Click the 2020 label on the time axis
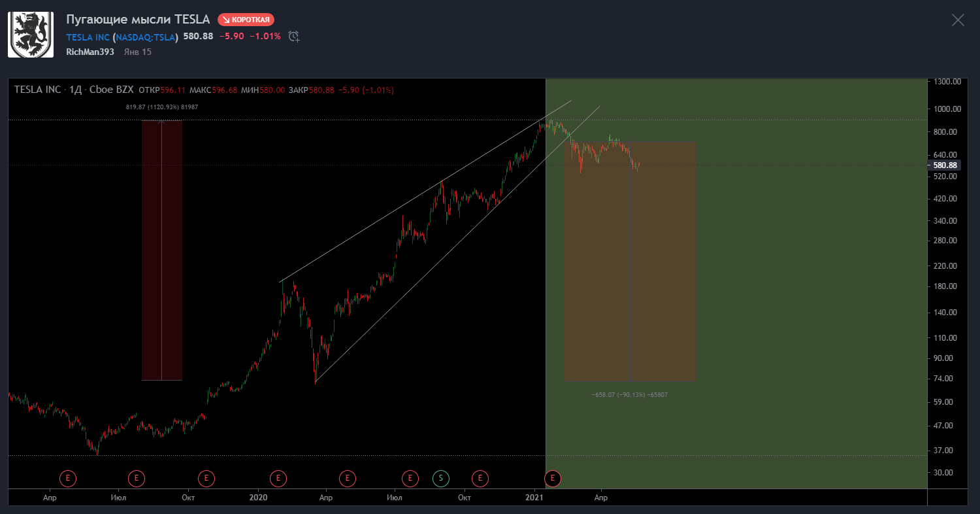This screenshot has height=514, width=980. [x=259, y=498]
